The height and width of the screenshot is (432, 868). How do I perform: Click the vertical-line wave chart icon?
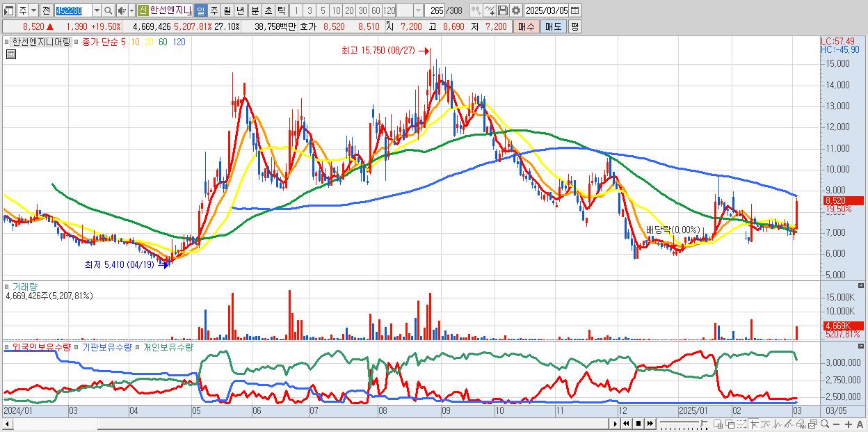778,424
